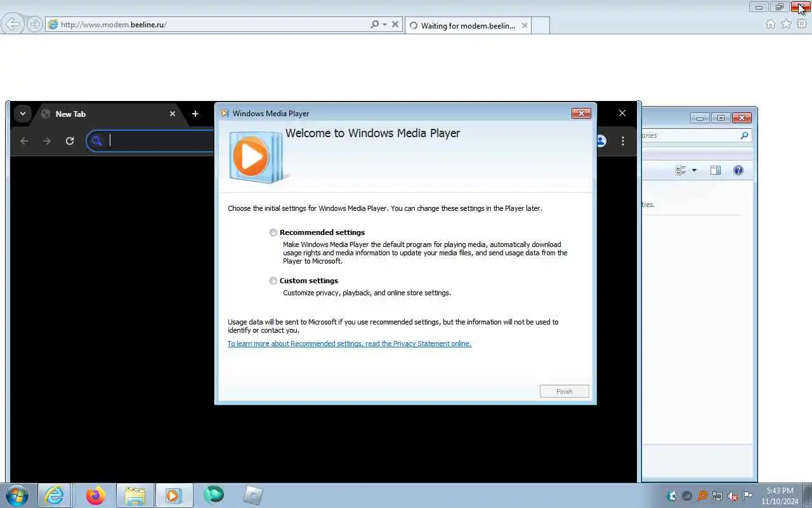
Task: Close the Chrome 'New Tab' tab
Action: point(173,114)
